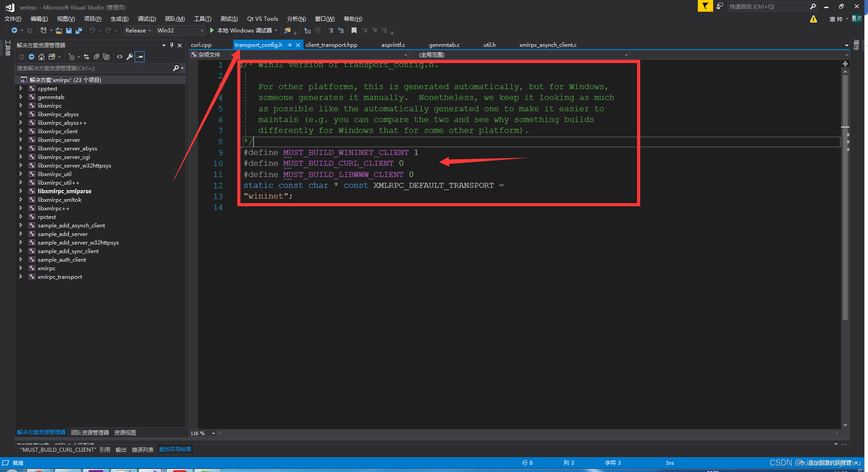Switch to 团队资源管理器 at the bottom
The image size is (868, 472).
click(x=90, y=432)
